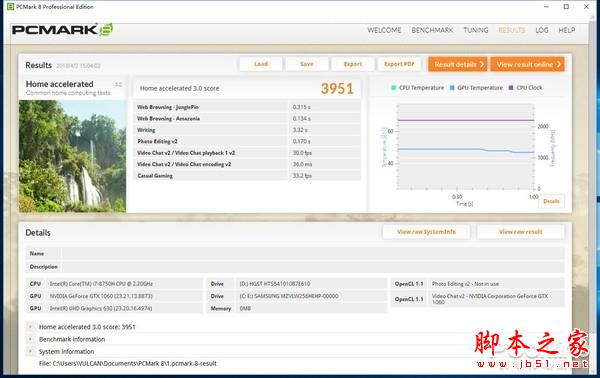Click the Save button
The height and width of the screenshot is (378, 600).
tap(307, 64)
